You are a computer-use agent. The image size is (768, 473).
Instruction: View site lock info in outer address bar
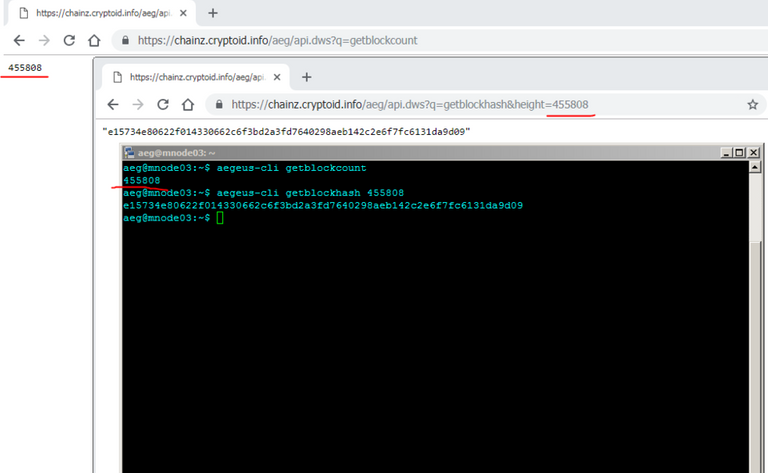tap(125, 40)
